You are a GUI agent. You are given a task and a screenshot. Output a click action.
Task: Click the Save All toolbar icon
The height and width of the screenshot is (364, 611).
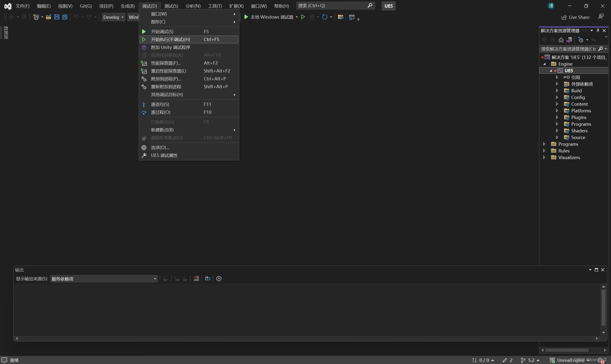(x=65, y=17)
